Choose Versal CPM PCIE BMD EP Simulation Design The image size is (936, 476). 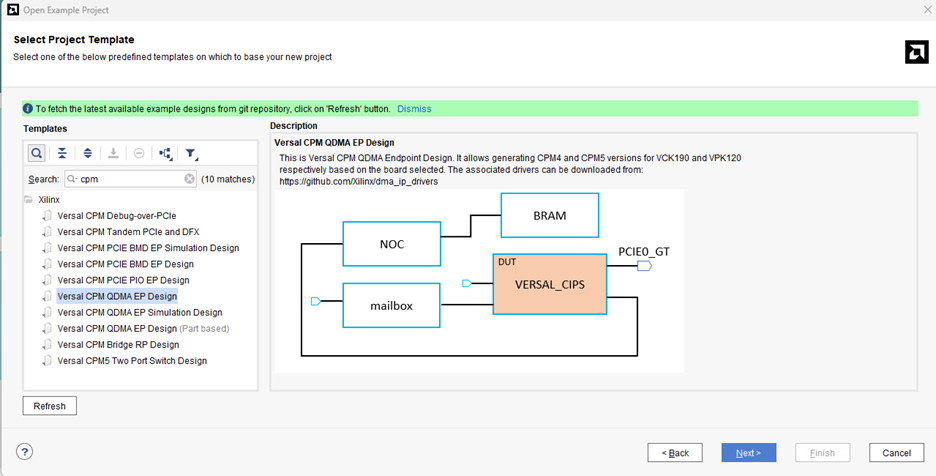click(148, 248)
